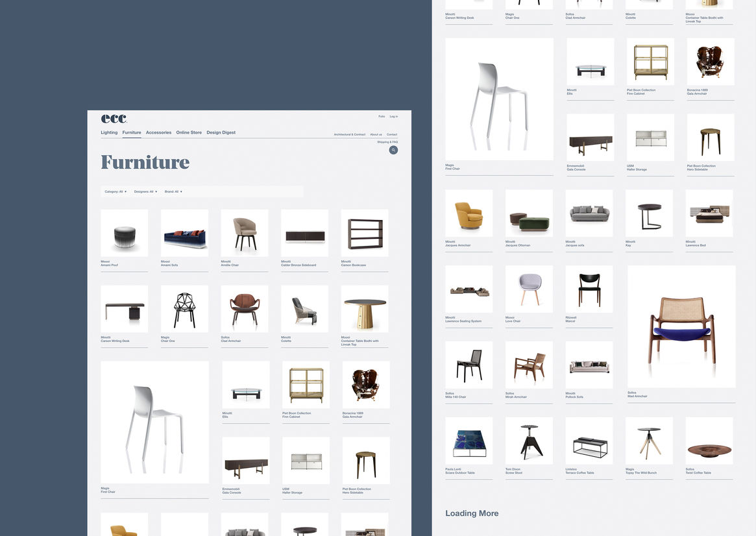
Task: Click the Loading More text
Action: click(472, 513)
